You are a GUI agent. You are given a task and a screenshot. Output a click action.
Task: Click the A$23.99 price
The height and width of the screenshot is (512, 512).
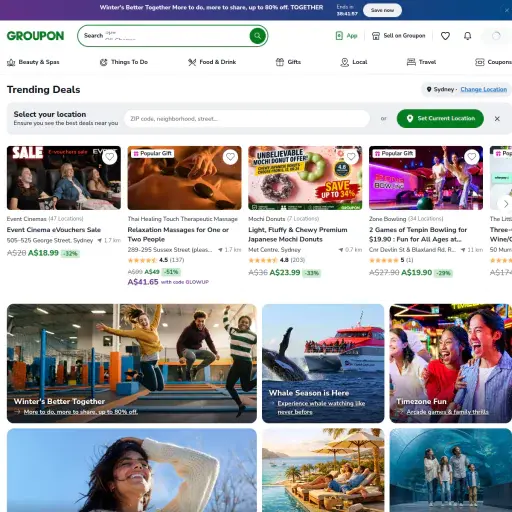285,273
